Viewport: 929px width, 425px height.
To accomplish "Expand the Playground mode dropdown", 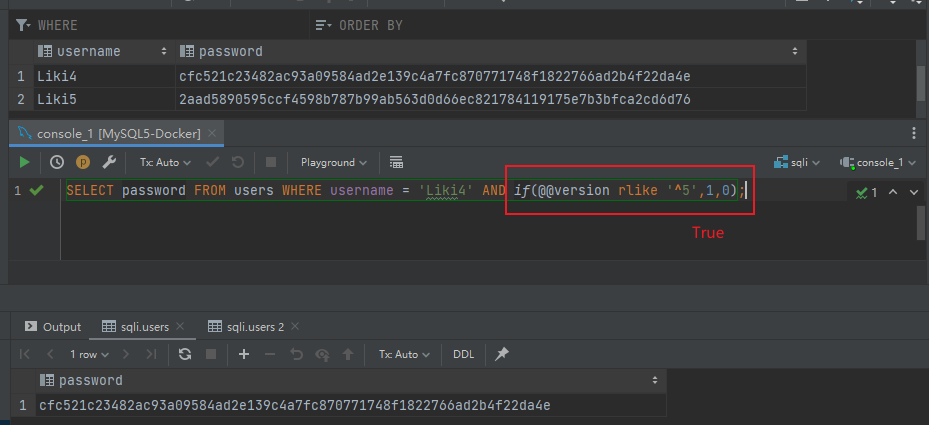I will [x=334, y=162].
